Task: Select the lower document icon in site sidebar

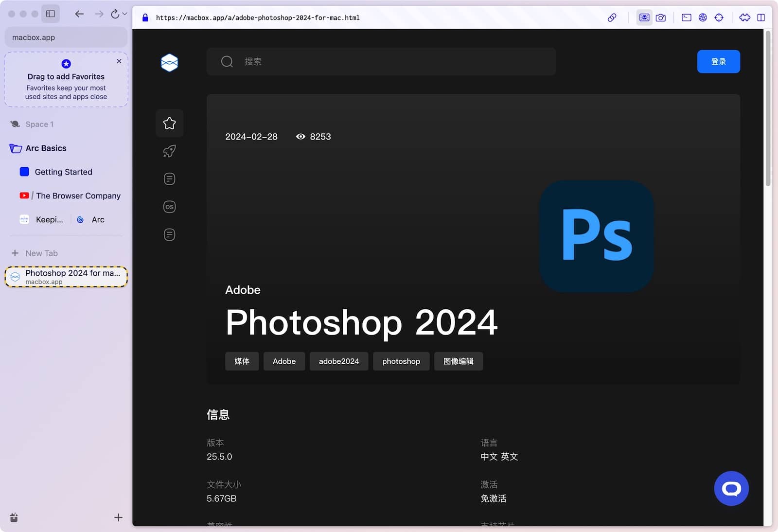Action: click(169, 234)
